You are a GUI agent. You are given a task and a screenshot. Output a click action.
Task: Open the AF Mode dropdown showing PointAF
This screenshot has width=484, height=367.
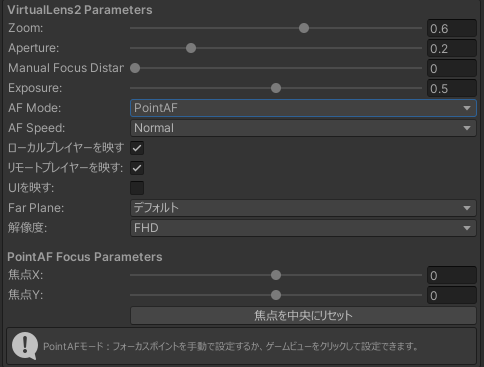click(303, 108)
